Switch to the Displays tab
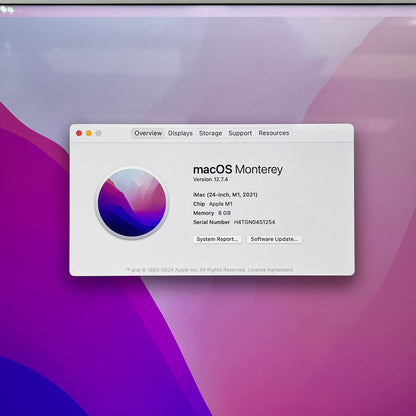 (180, 133)
